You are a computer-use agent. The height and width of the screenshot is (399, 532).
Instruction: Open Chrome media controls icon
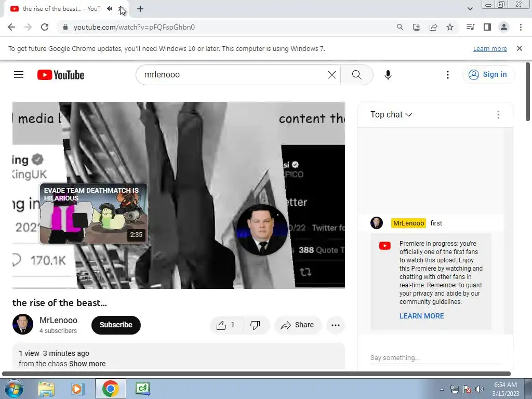[471, 27]
